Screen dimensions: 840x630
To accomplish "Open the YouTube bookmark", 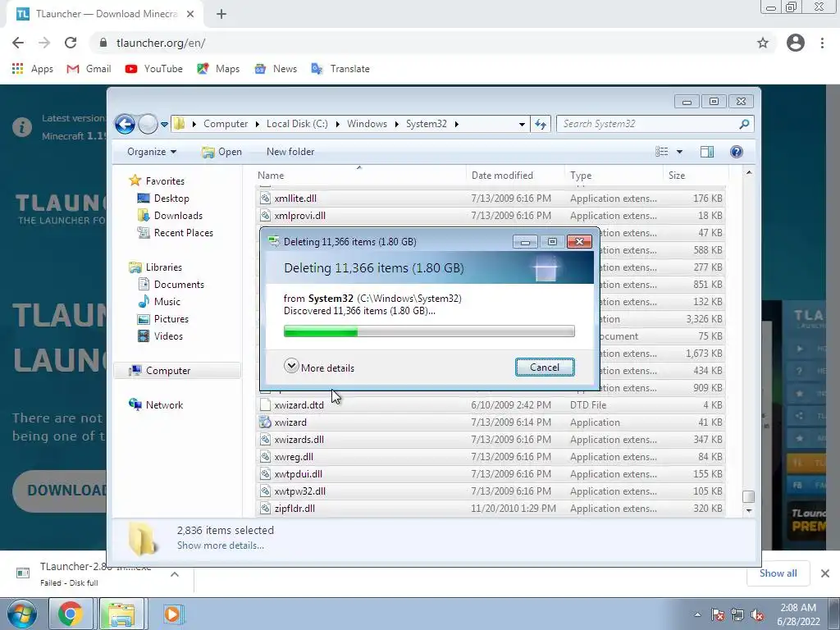I will point(153,69).
